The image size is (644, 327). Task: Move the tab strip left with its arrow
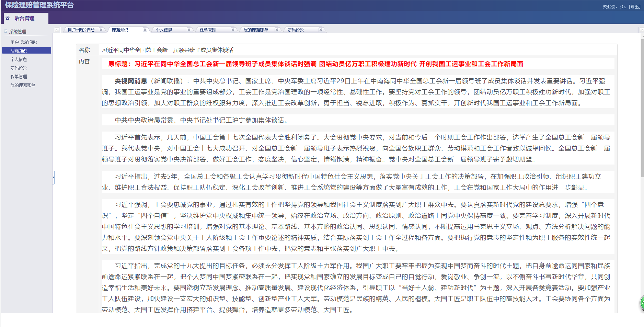coord(57,30)
